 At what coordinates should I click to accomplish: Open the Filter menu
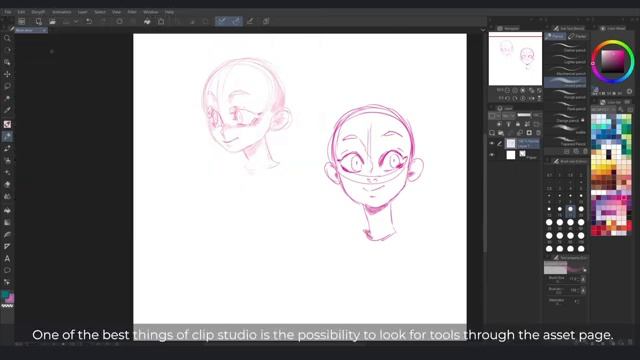132,12
